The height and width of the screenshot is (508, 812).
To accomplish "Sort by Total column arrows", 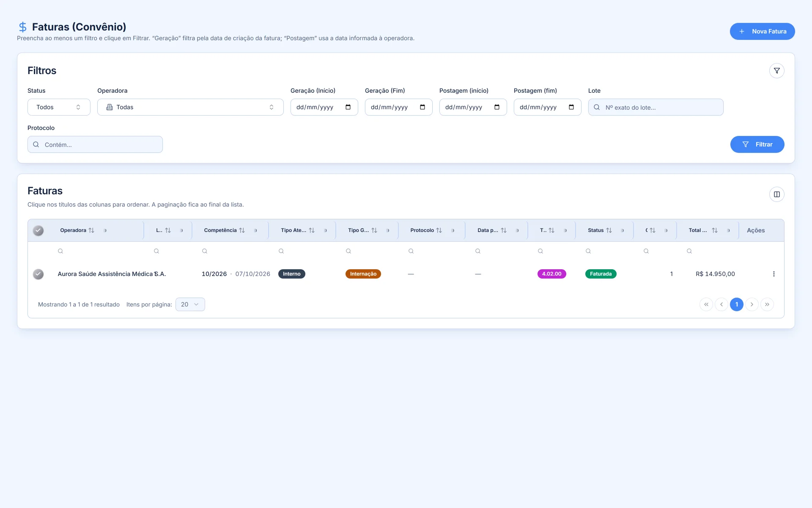I will 715,230.
